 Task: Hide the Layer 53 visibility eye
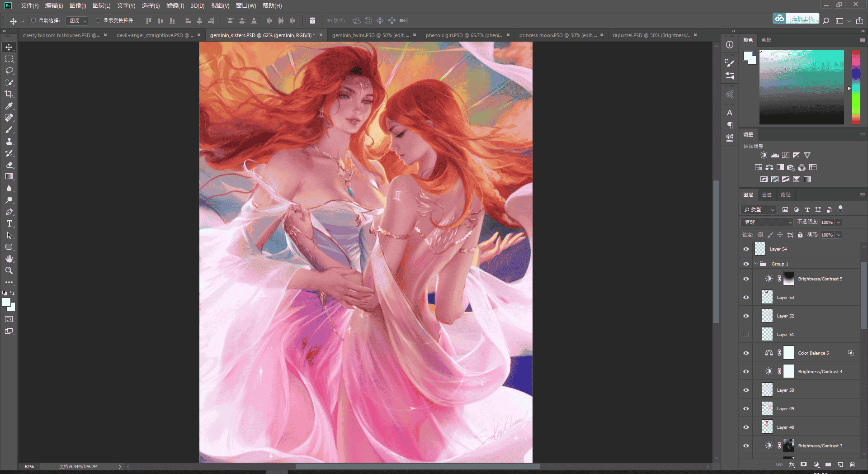[746, 298]
